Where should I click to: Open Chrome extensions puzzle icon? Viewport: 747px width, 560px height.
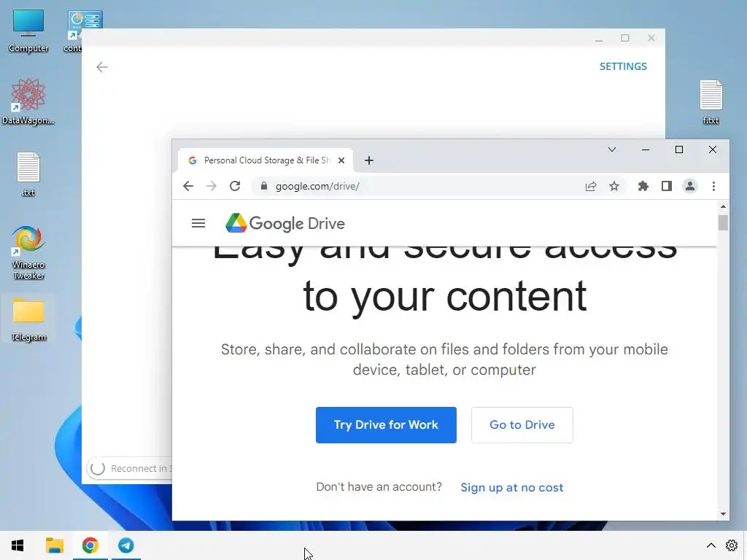coord(643,186)
